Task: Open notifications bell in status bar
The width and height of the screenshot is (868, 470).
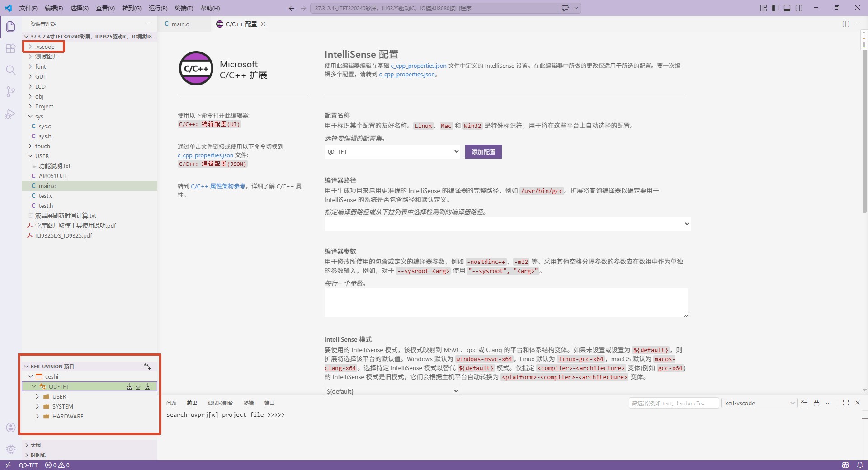Action: pyautogui.click(x=859, y=465)
